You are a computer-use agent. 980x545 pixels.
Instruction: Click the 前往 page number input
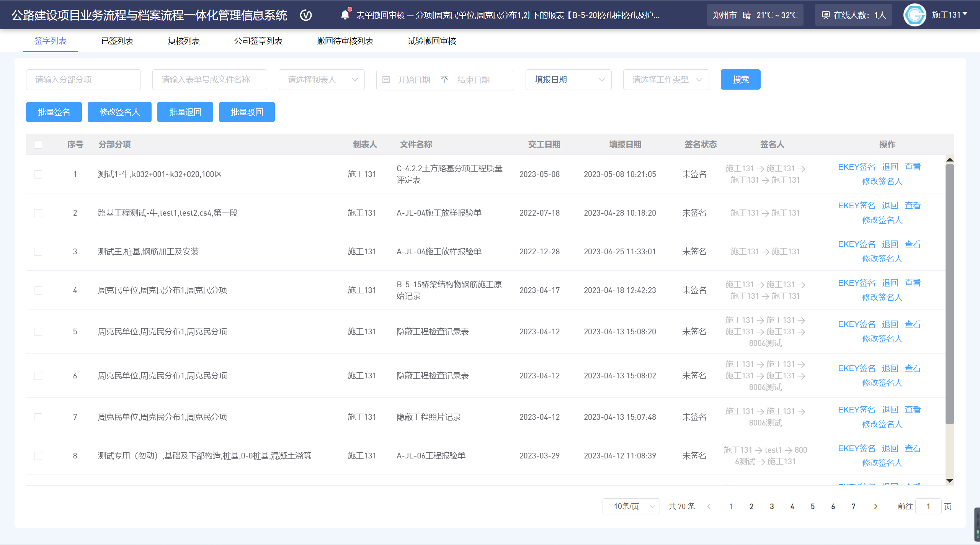(x=928, y=506)
